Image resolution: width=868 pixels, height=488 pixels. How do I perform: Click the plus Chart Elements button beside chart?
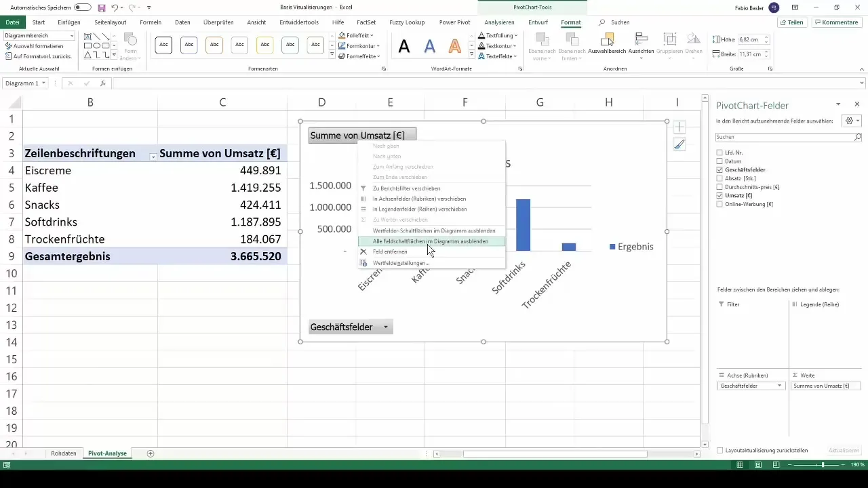click(x=679, y=127)
